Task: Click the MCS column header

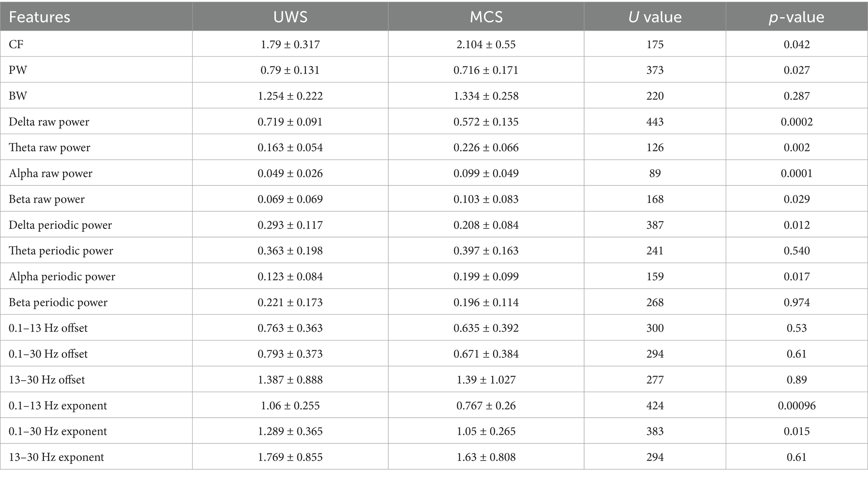Action: [x=486, y=17]
